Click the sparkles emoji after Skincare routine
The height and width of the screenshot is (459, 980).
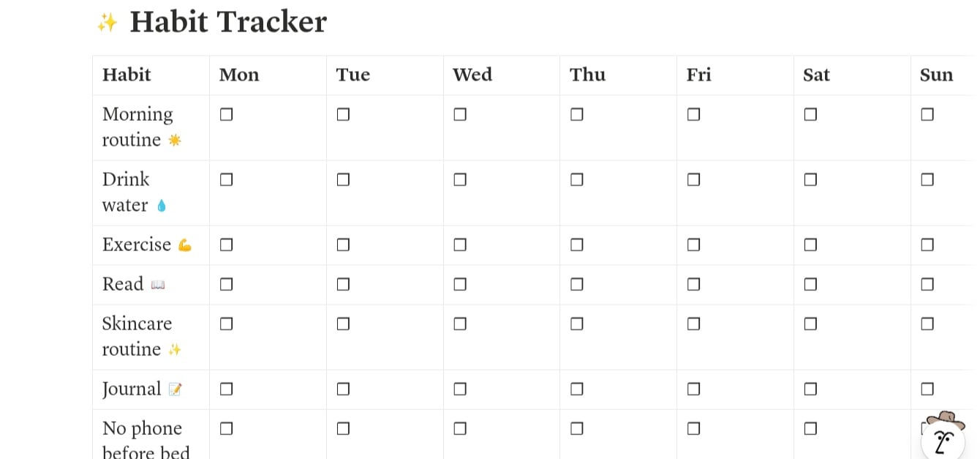(175, 350)
